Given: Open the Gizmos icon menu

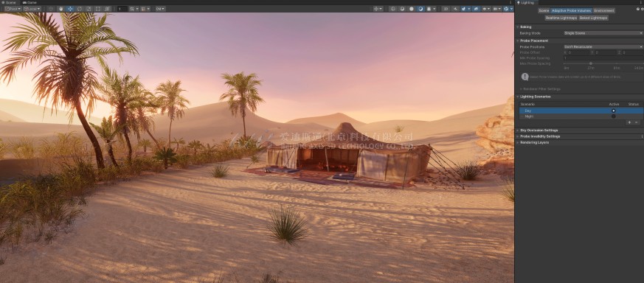Looking at the screenshot, I should (506, 9).
